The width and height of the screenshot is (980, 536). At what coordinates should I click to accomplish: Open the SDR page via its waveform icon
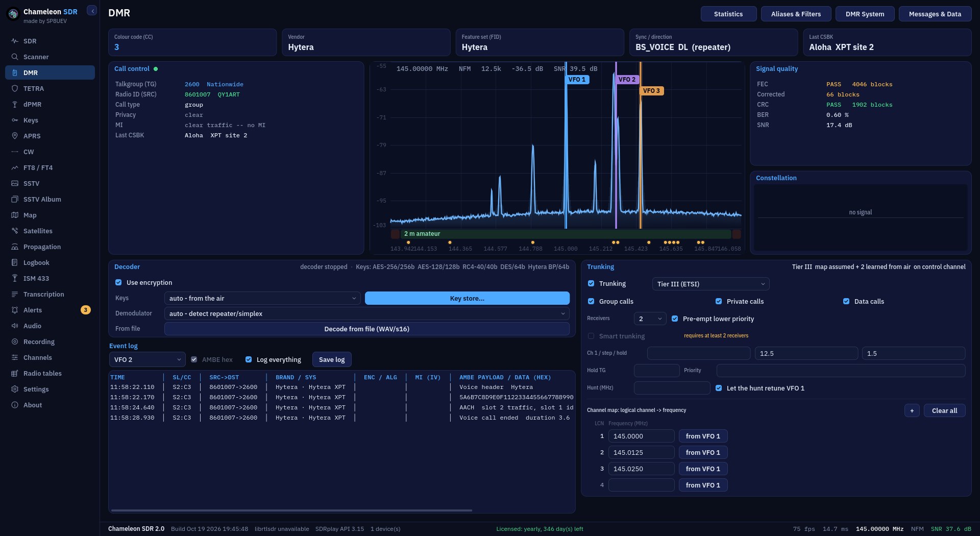point(15,41)
